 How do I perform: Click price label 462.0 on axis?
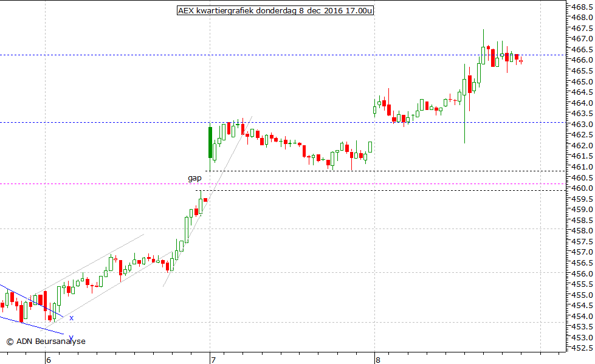click(582, 145)
